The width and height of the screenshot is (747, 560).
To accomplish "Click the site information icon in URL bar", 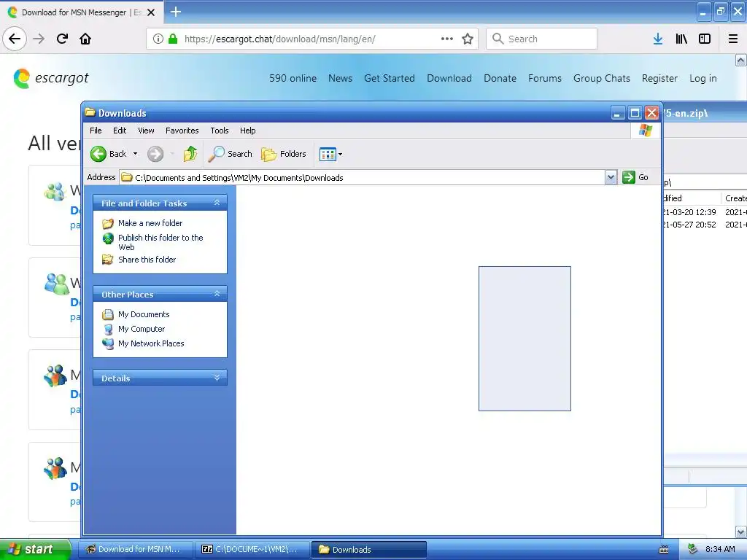I will tap(158, 39).
